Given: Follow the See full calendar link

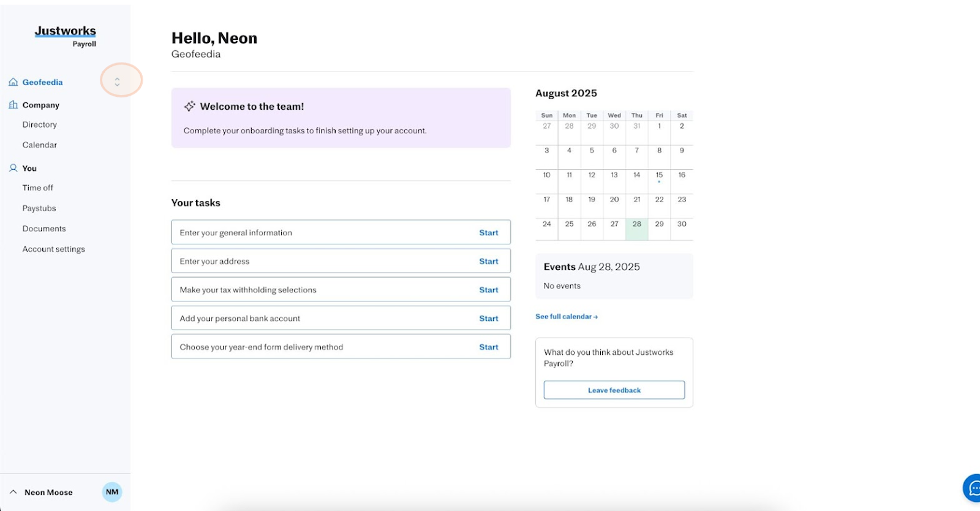Looking at the screenshot, I should click(567, 317).
